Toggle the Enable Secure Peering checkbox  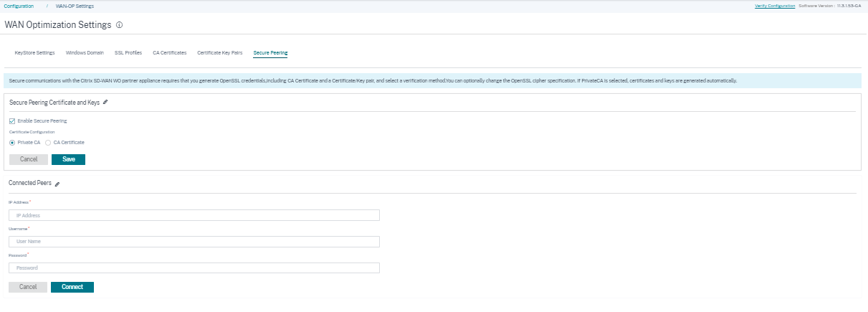pos(12,120)
